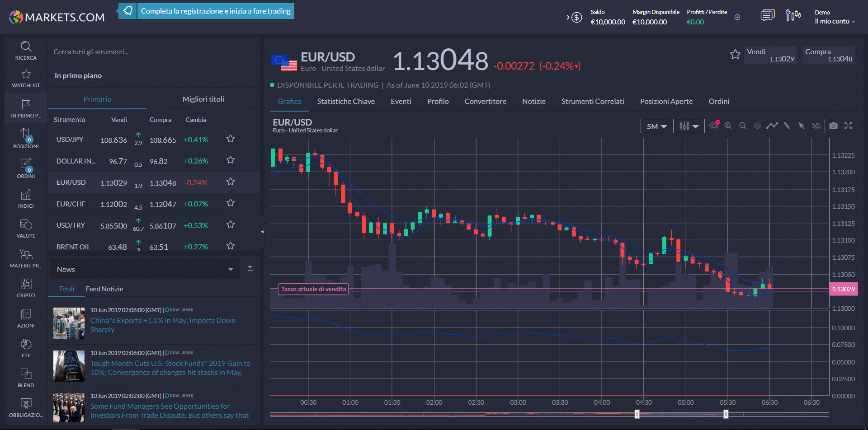Collapse the News panel with the arrow icon
Image resolution: width=868 pixels, height=430 pixels.
(250, 269)
